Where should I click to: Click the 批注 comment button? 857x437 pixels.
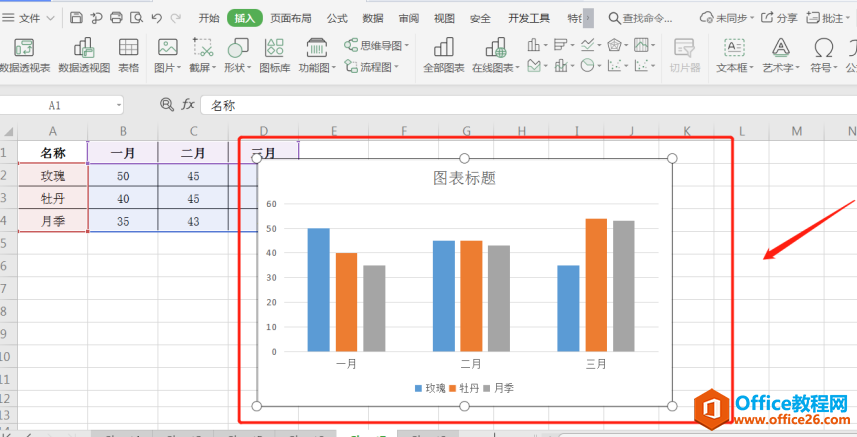pyautogui.click(x=827, y=19)
